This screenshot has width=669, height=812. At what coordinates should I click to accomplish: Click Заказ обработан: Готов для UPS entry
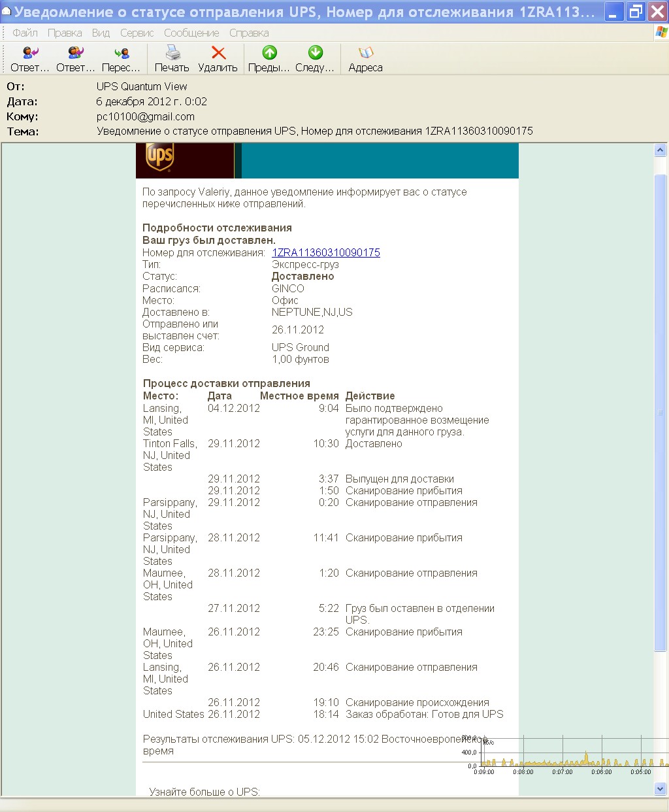(x=425, y=714)
